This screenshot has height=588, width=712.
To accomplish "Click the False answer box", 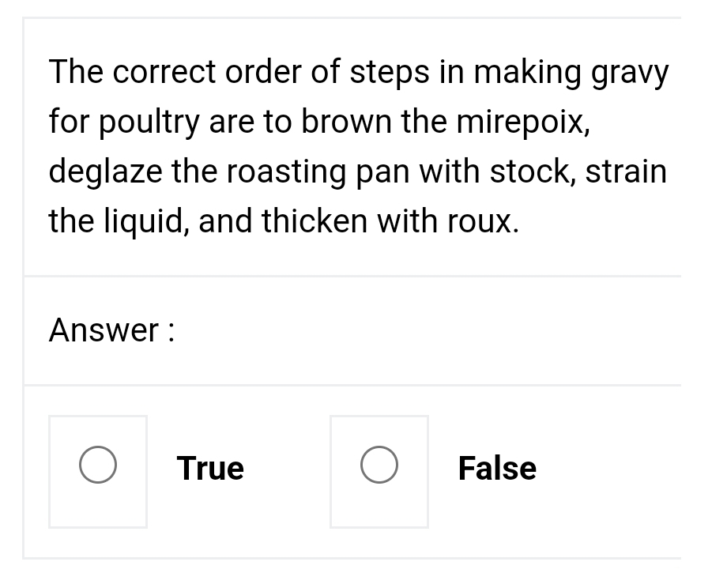I will click(x=379, y=470).
